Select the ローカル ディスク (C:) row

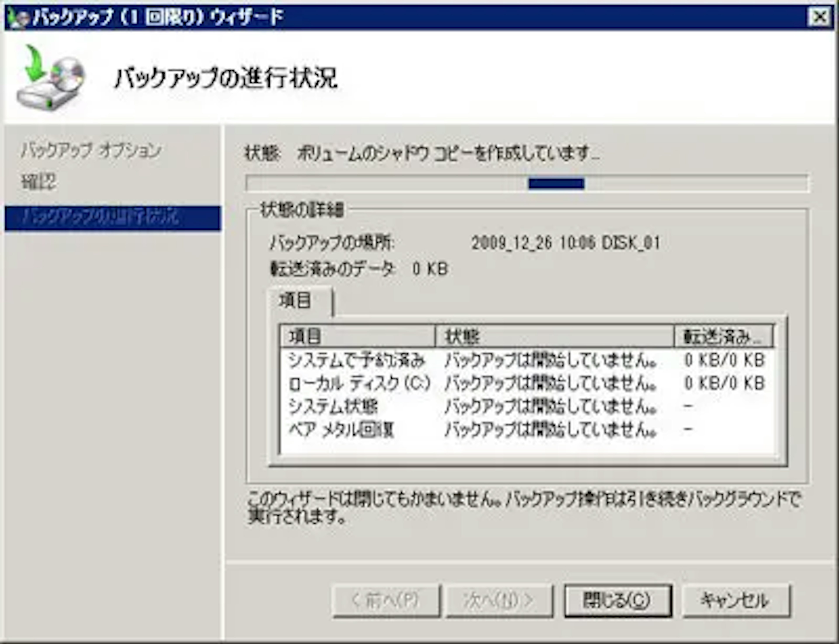359,383
